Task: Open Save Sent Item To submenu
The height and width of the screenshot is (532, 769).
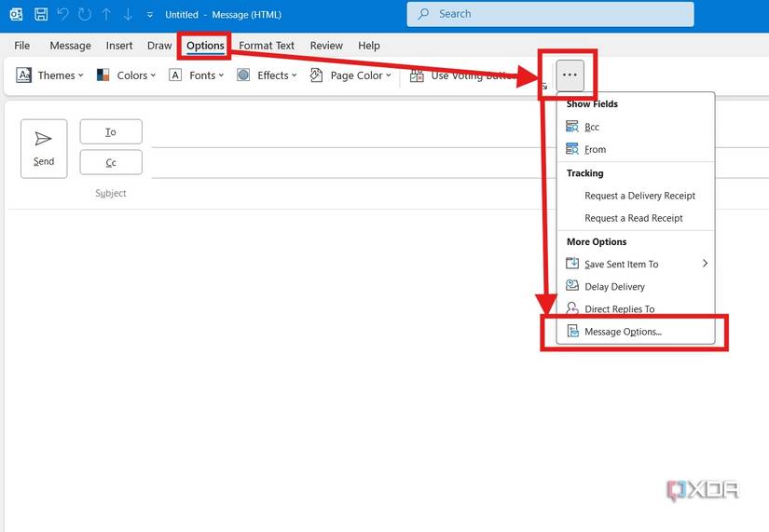Action: (636, 264)
